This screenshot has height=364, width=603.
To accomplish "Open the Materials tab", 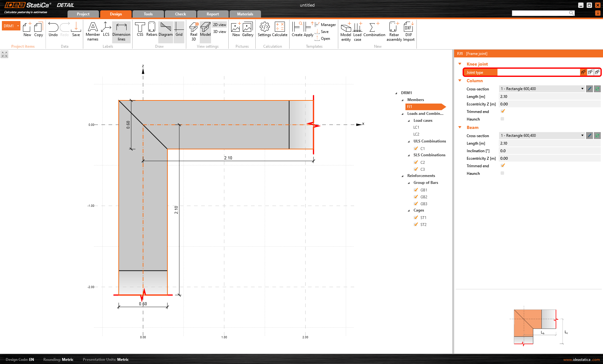I will pos(245,14).
